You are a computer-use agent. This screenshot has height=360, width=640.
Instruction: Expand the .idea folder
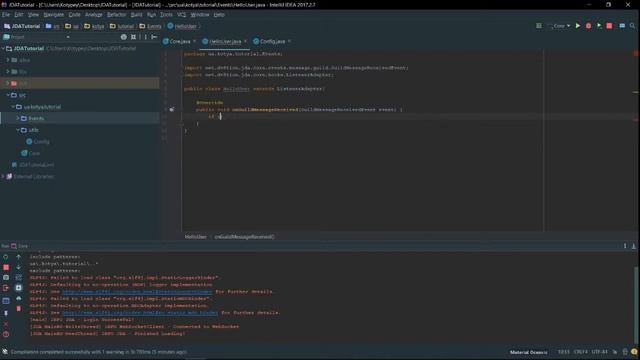[x=8, y=60]
